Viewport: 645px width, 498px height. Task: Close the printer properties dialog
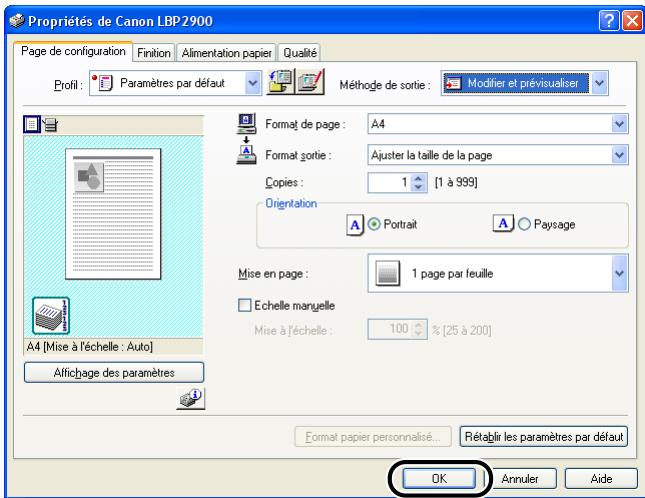coord(633,21)
